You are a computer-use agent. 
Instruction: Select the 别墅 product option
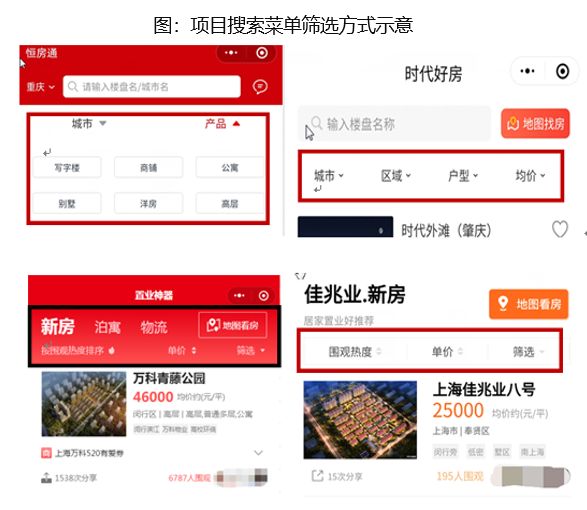pyautogui.click(x=67, y=203)
